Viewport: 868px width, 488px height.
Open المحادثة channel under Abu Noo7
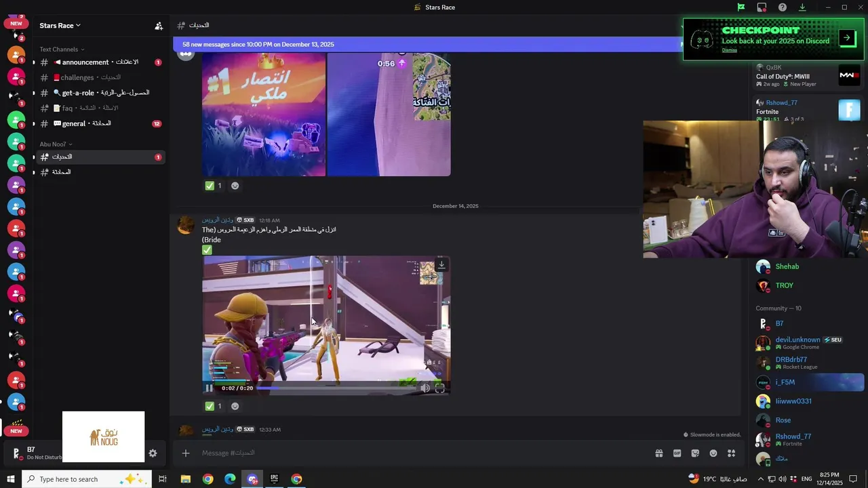click(x=100, y=172)
